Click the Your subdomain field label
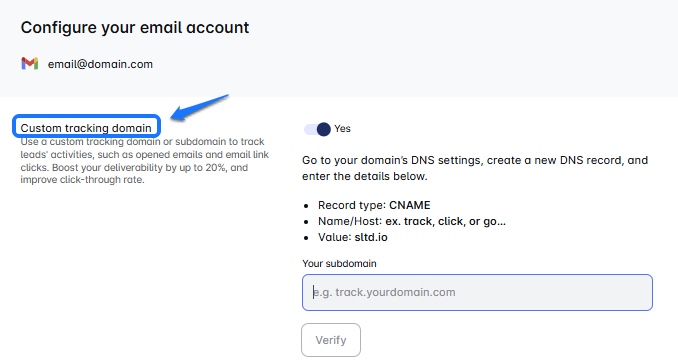Image resolution: width=678 pixels, height=364 pixels. coord(339,263)
